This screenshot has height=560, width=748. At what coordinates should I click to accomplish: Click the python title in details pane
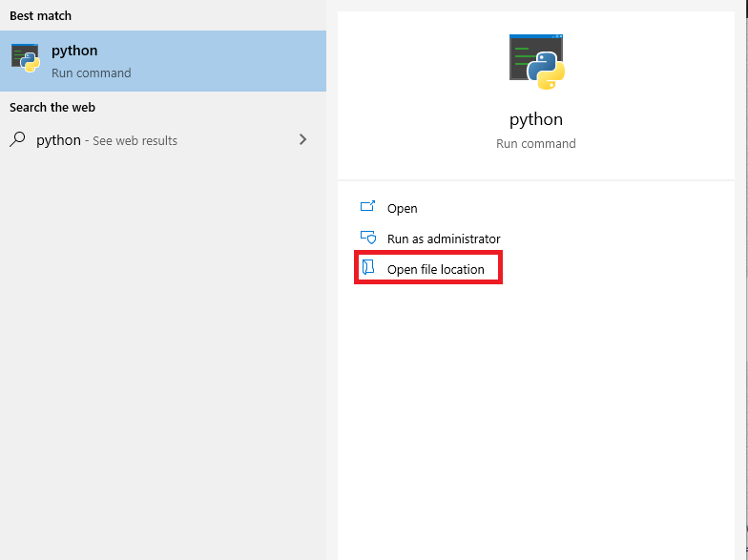pos(536,119)
